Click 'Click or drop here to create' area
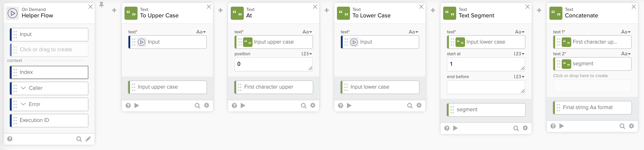Viewport: 644px width, 150px height. [x=592, y=86]
